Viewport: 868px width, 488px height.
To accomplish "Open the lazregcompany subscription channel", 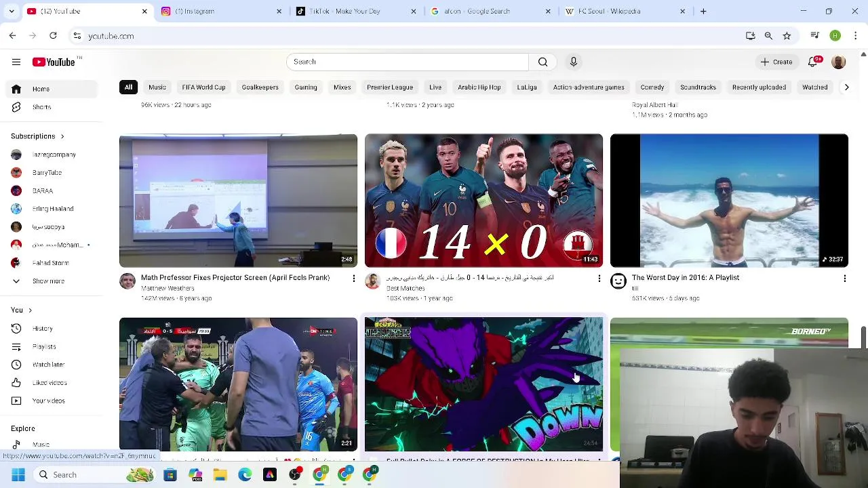I will [x=51, y=155].
